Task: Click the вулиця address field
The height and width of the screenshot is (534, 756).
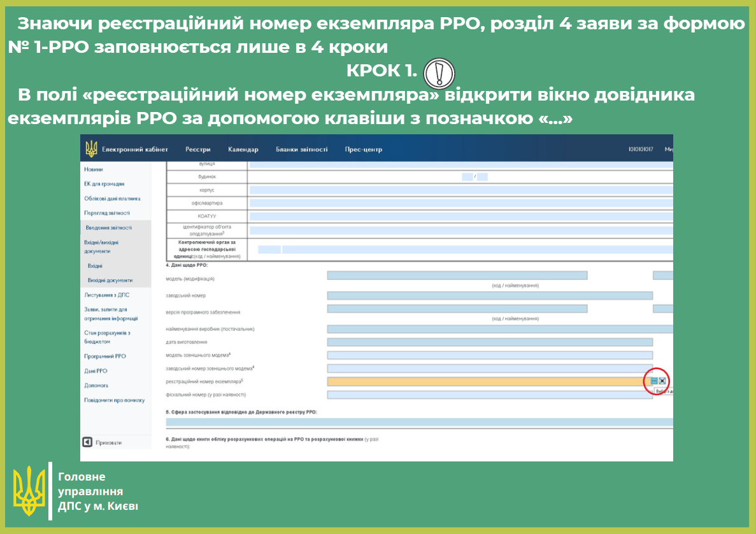Action: (461, 164)
